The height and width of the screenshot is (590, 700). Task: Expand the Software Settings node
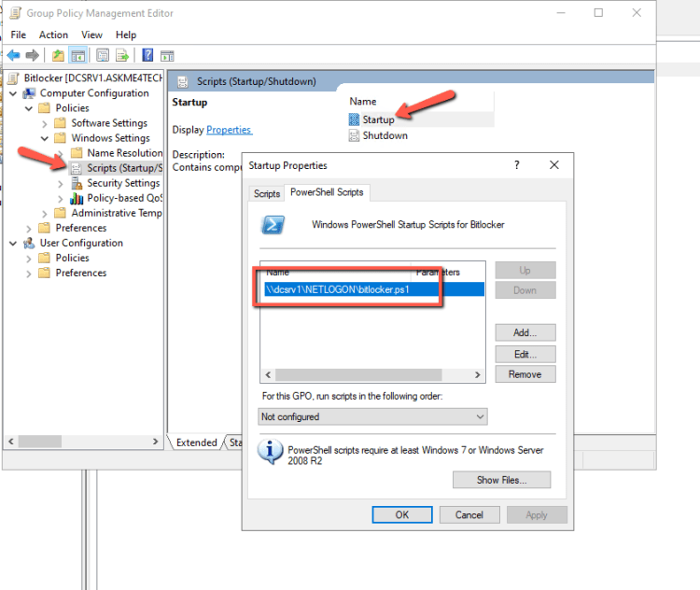point(44,124)
